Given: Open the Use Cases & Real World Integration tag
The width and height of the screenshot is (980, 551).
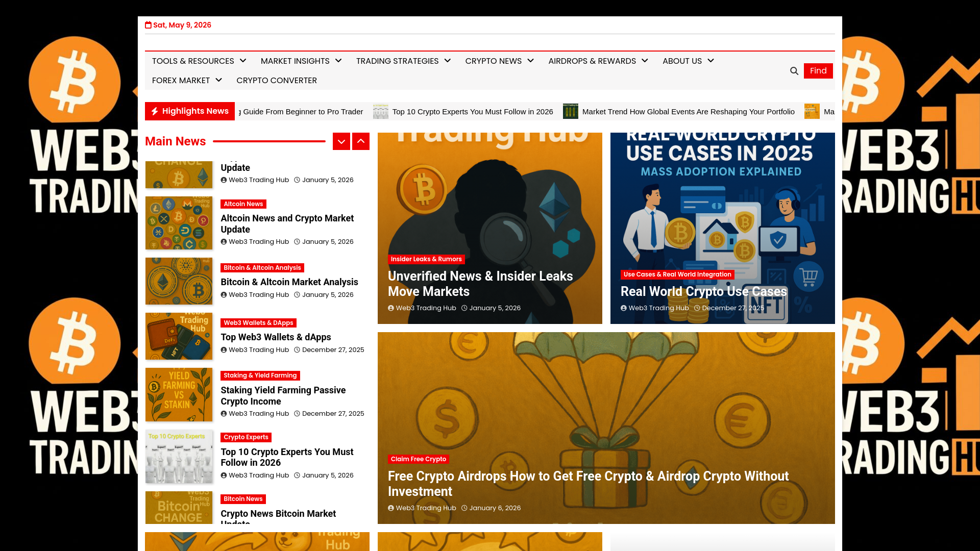Looking at the screenshot, I should tap(677, 274).
